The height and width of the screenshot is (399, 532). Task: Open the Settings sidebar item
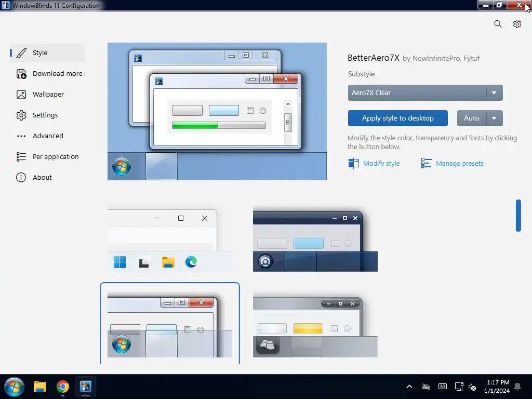(47, 115)
